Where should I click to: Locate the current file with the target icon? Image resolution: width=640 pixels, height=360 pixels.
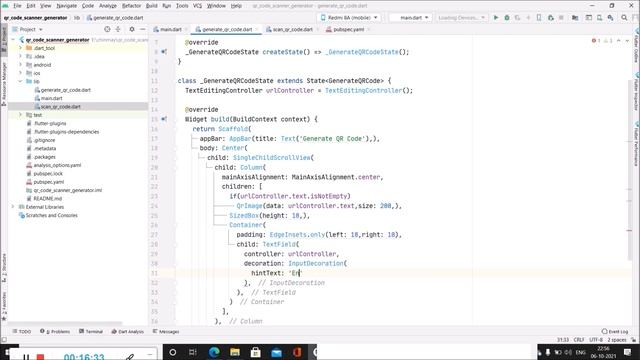pyautogui.click(x=107, y=29)
